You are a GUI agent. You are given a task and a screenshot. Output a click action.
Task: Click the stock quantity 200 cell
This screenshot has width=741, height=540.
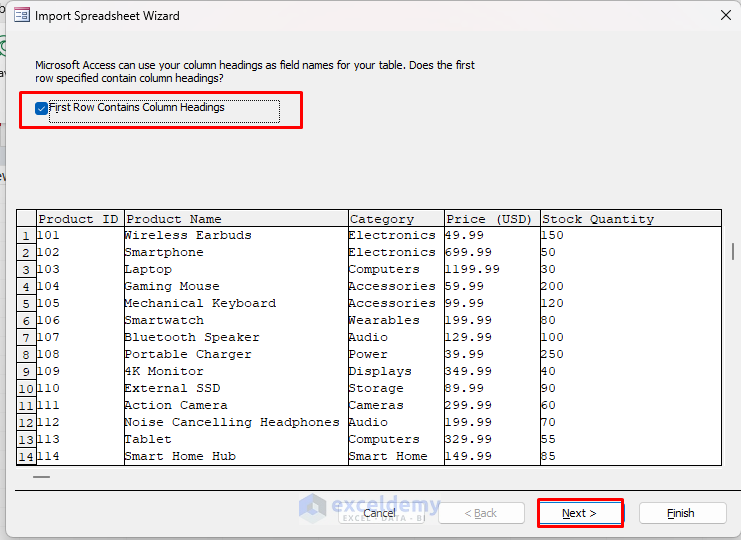pos(631,286)
